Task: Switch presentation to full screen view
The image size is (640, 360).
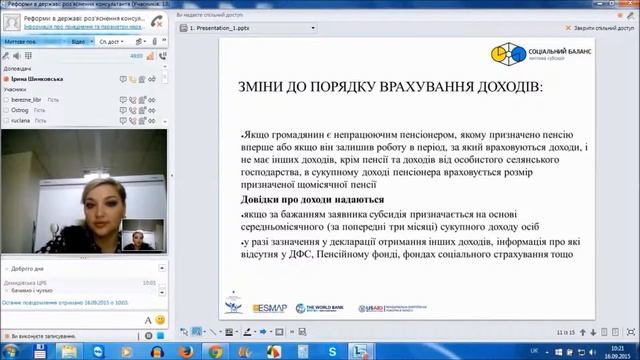Action: tap(631, 332)
